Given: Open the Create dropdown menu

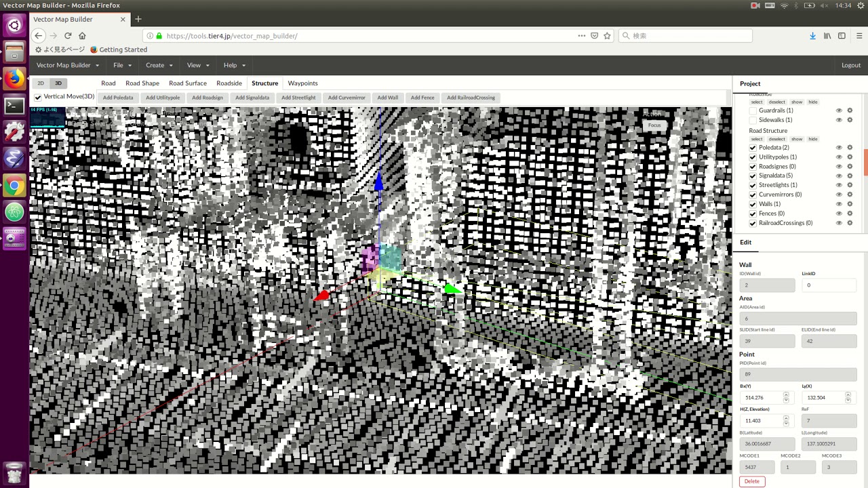Looking at the screenshot, I should pyautogui.click(x=159, y=65).
